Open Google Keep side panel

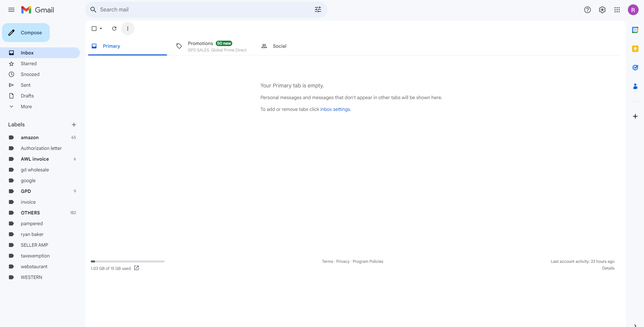[x=635, y=49]
